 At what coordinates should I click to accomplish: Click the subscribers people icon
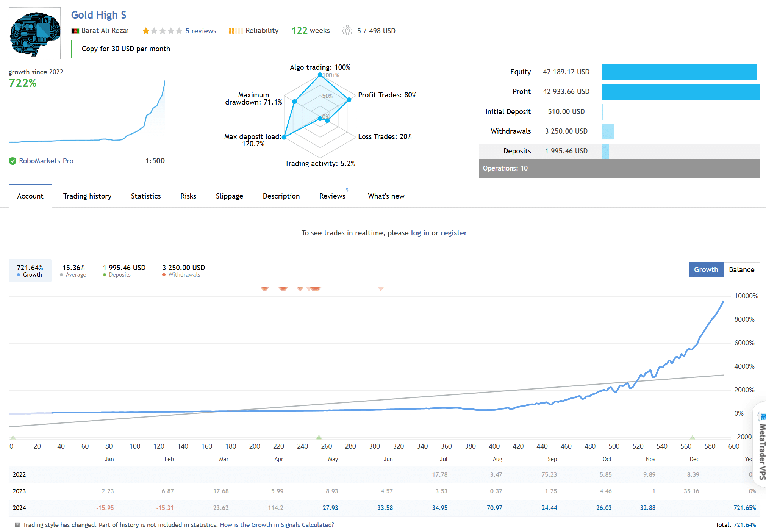(x=347, y=31)
